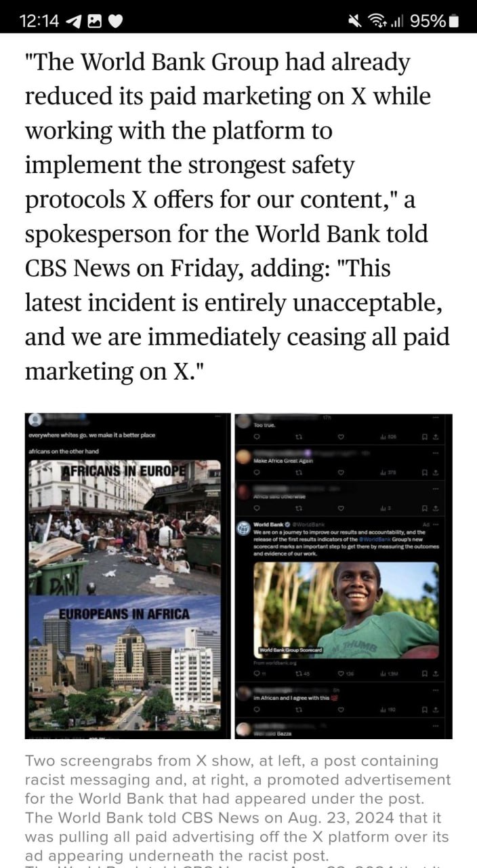Tap the 12:14 clock in the status bar
The height and width of the screenshot is (868, 477).
point(39,22)
